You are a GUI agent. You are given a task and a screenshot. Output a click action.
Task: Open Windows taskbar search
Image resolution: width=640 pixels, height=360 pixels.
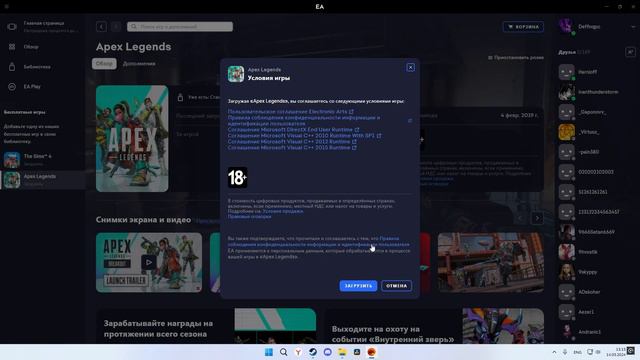pos(283,352)
